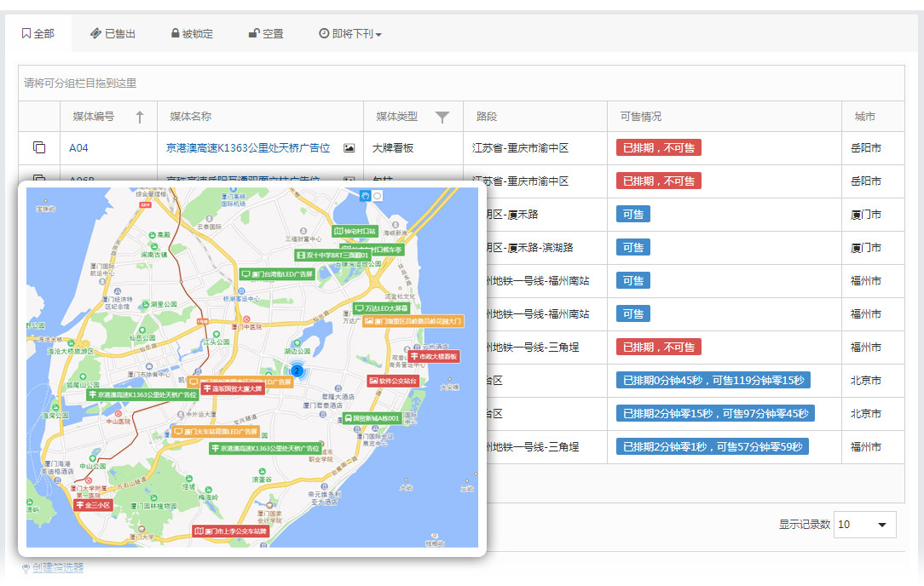This screenshot has width=924, height=586.
Task: Click the 已排期0分钟45秒 status badge
Action: click(x=713, y=381)
